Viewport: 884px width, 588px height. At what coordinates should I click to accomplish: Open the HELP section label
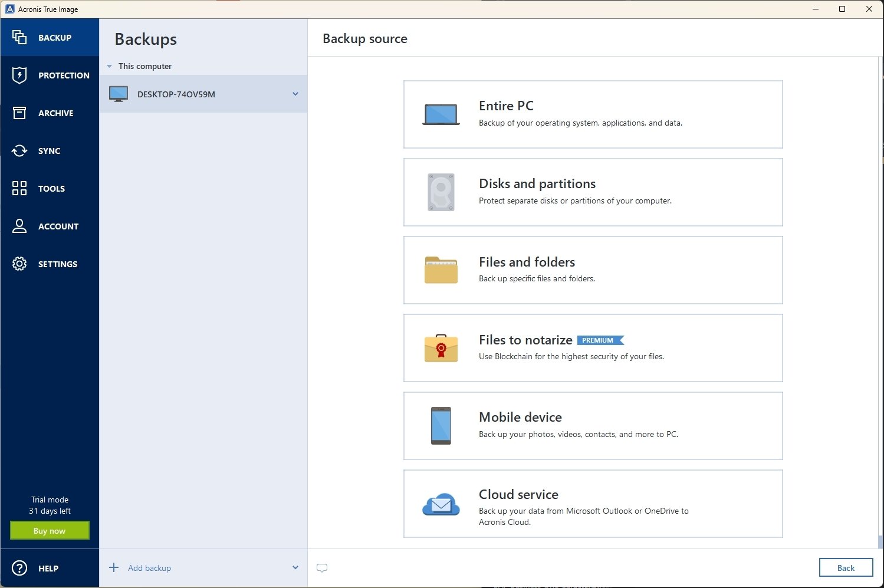tap(48, 569)
